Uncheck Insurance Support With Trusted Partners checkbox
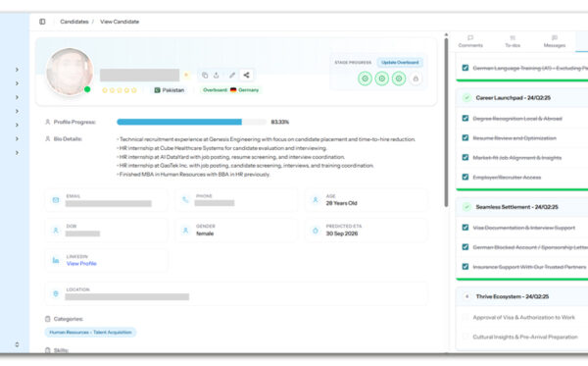 tap(465, 267)
